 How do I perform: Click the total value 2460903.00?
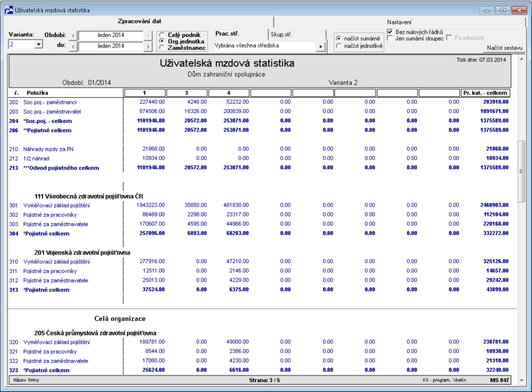pos(494,205)
